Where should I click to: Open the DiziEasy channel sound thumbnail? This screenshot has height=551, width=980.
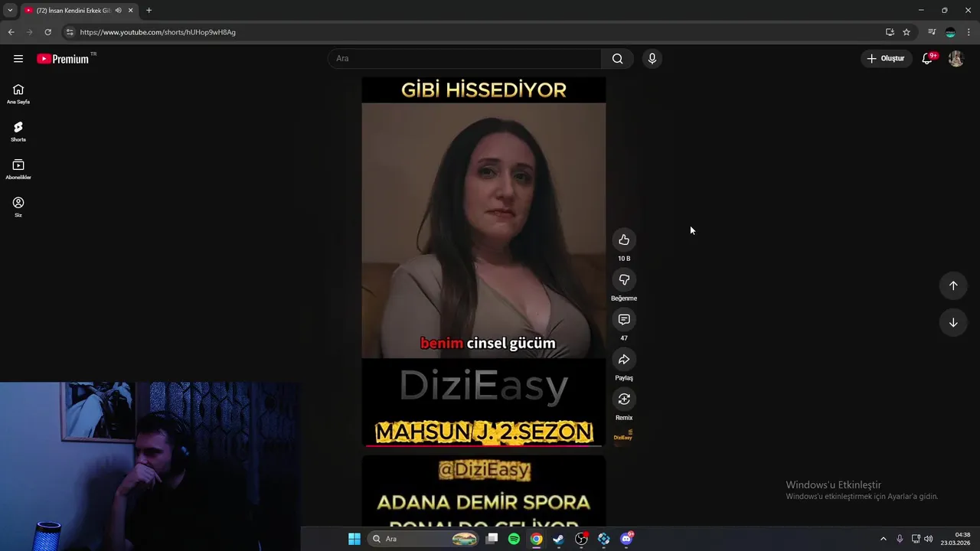pyautogui.click(x=623, y=436)
